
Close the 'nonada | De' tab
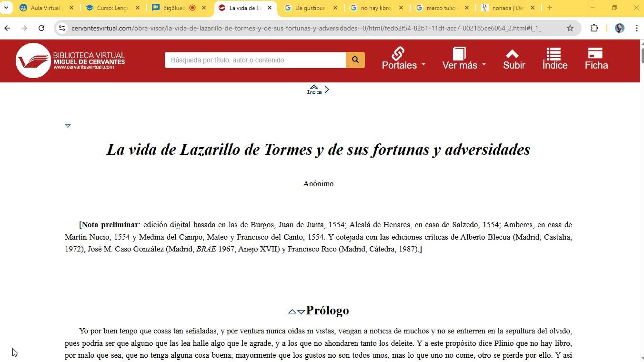click(x=533, y=8)
